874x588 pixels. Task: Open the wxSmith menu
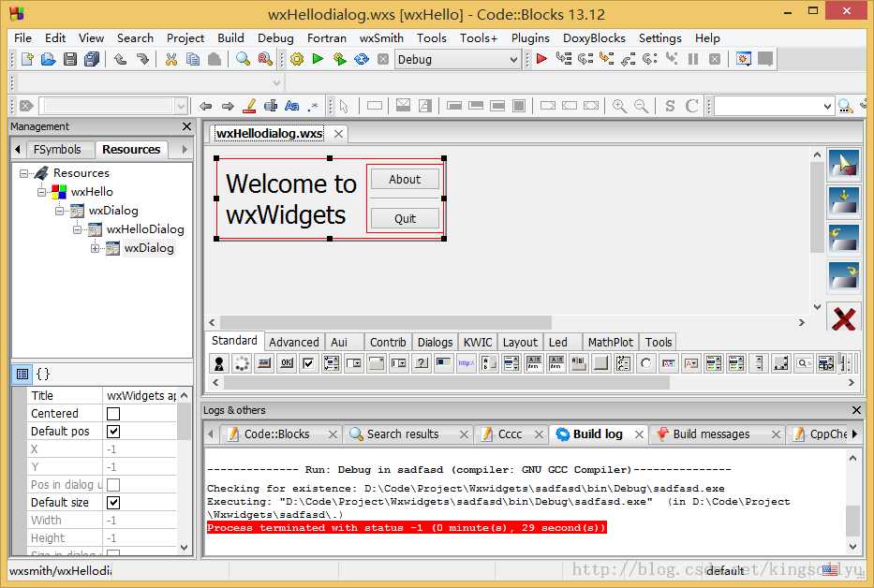point(381,37)
